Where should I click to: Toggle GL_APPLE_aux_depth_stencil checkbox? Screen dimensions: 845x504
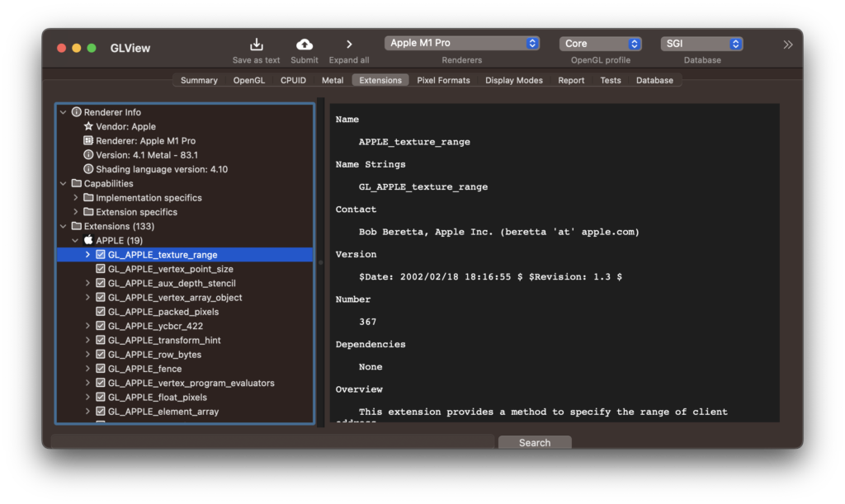(x=100, y=283)
